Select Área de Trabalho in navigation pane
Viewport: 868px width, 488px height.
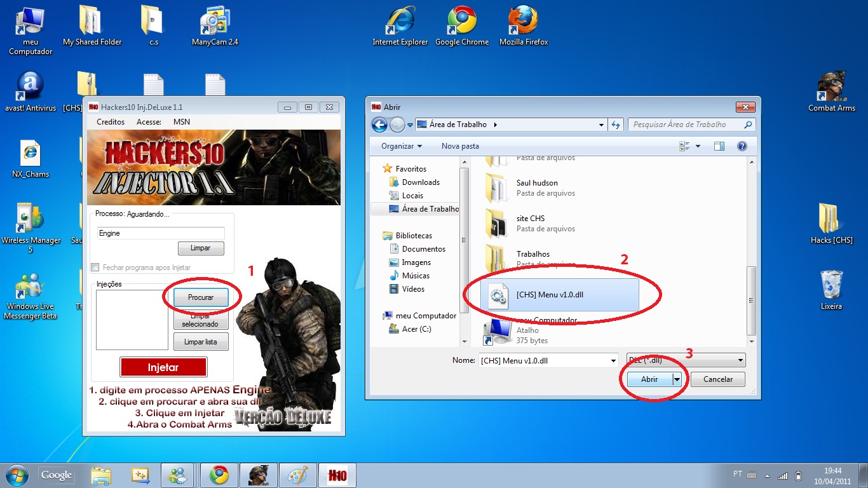coord(423,209)
